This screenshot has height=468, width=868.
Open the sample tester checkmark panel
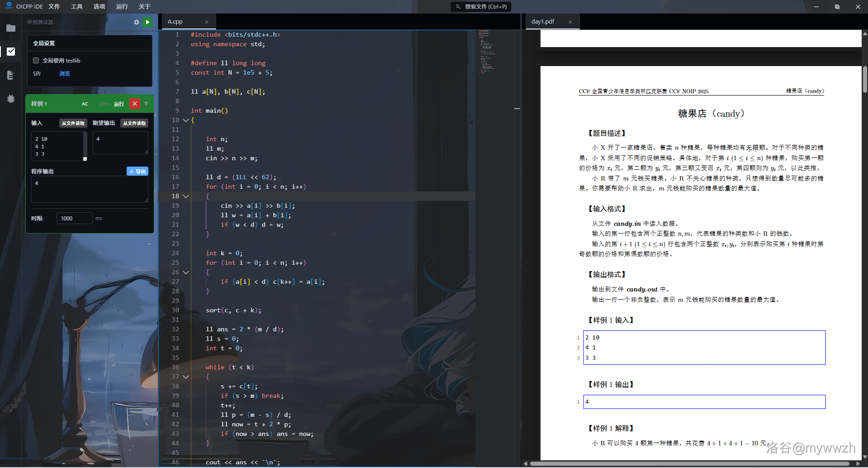[11, 52]
